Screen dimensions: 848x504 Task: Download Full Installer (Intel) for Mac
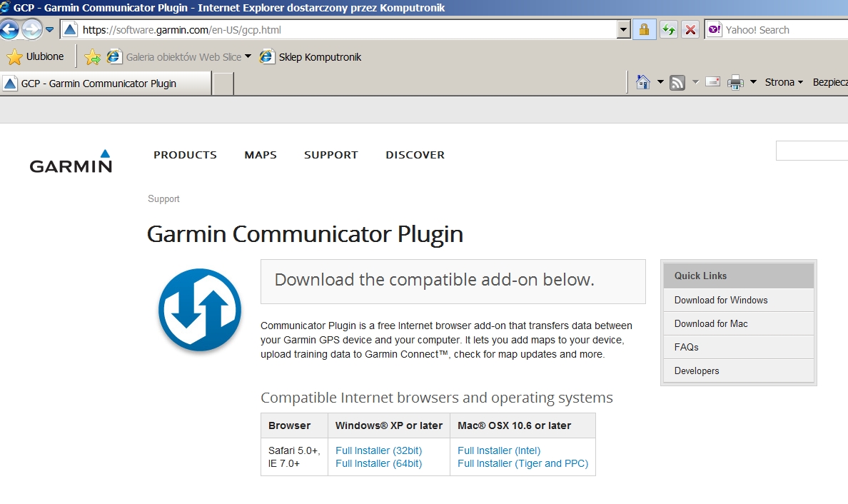499,450
